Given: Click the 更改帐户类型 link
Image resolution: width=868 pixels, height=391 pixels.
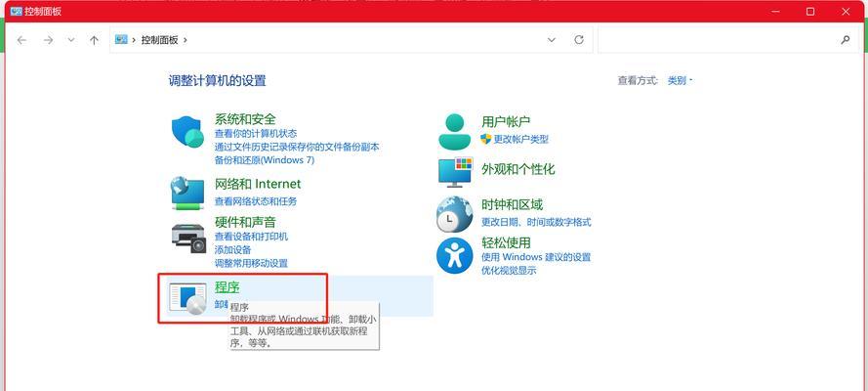Looking at the screenshot, I should (521, 140).
